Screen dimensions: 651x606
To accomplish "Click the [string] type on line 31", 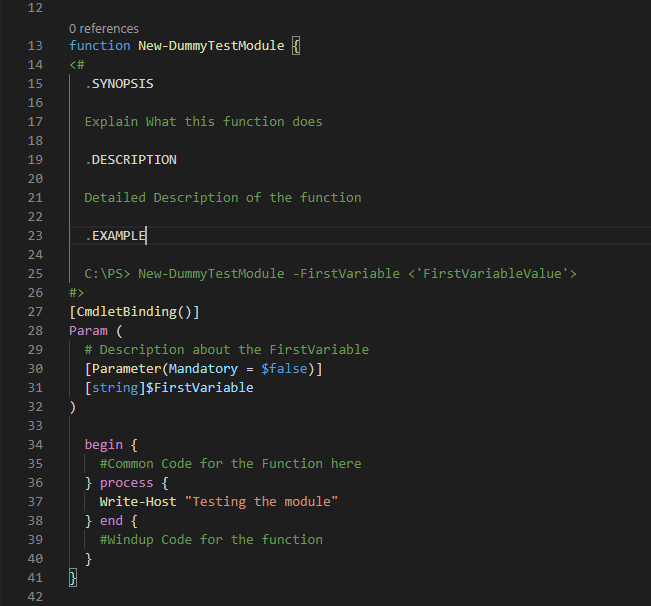I will 115,388.
